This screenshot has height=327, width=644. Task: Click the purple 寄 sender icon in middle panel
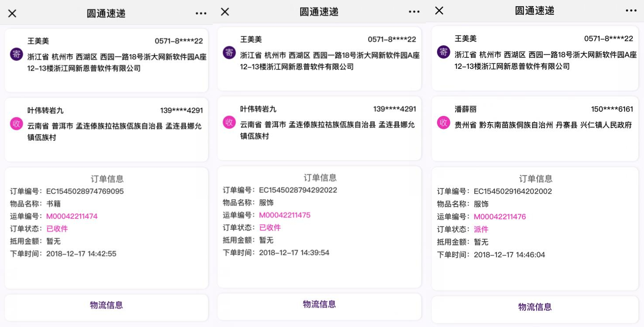229,52
